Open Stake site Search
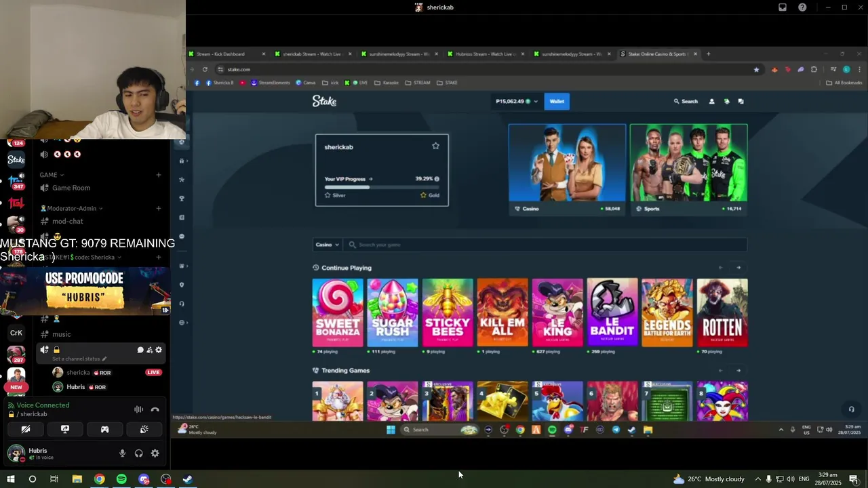868x488 pixels. pyautogui.click(x=686, y=102)
